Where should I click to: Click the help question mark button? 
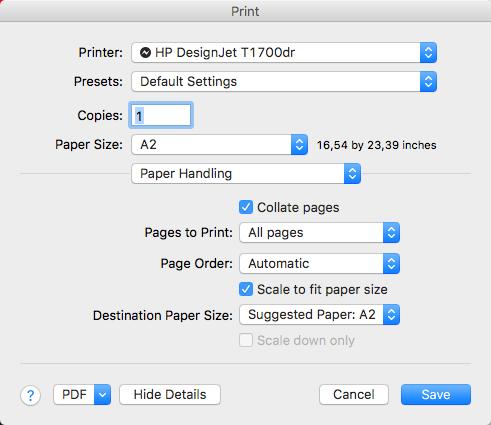tap(30, 395)
